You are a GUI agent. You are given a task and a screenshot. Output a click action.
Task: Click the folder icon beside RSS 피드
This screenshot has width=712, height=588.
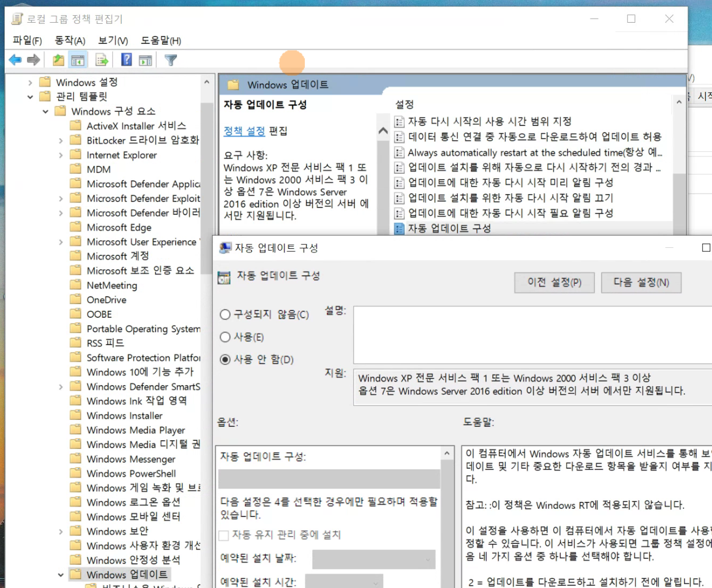point(76,343)
